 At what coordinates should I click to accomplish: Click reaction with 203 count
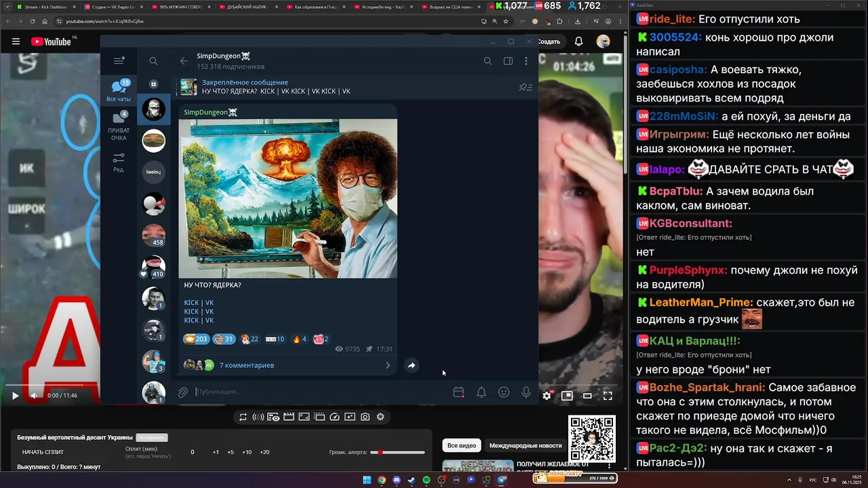(x=195, y=339)
